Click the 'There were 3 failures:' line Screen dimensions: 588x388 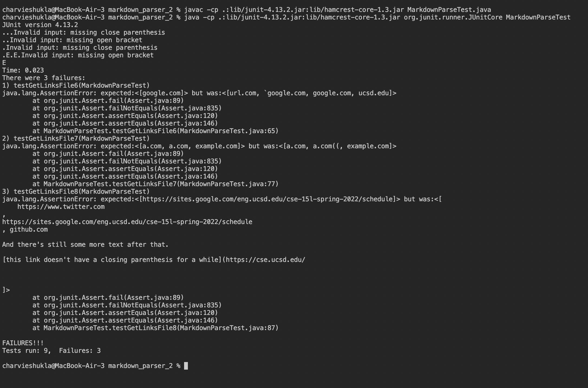pyautogui.click(x=44, y=78)
